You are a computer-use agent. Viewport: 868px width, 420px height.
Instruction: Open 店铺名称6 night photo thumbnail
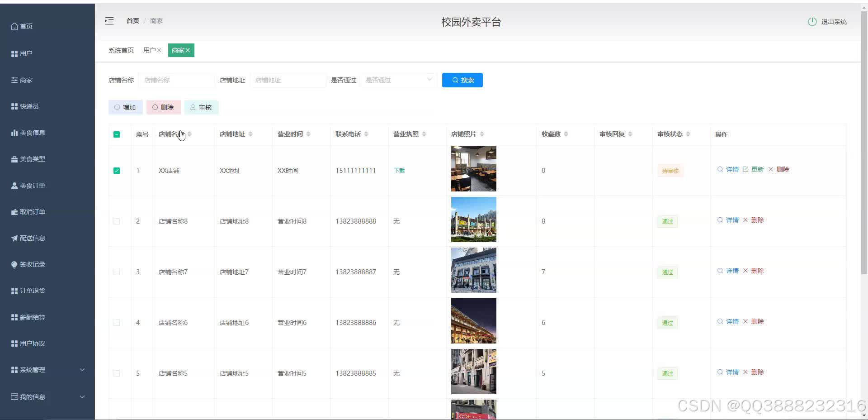click(473, 321)
